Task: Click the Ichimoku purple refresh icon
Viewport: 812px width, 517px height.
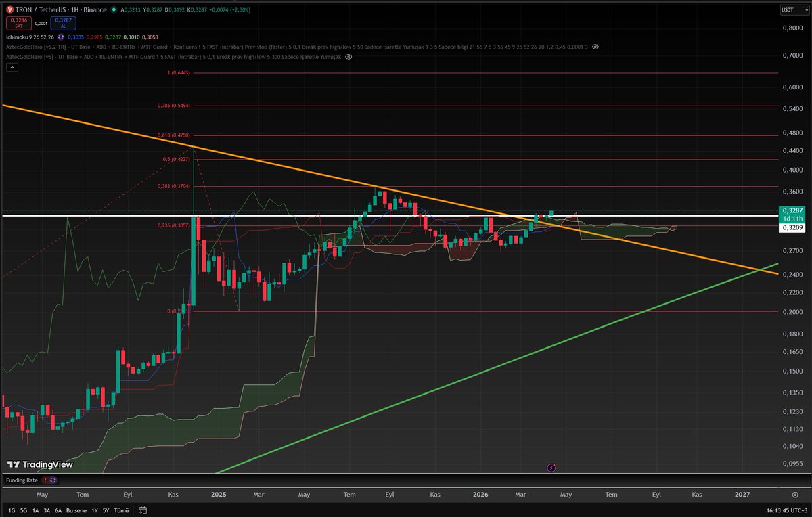Action: pyautogui.click(x=62, y=37)
